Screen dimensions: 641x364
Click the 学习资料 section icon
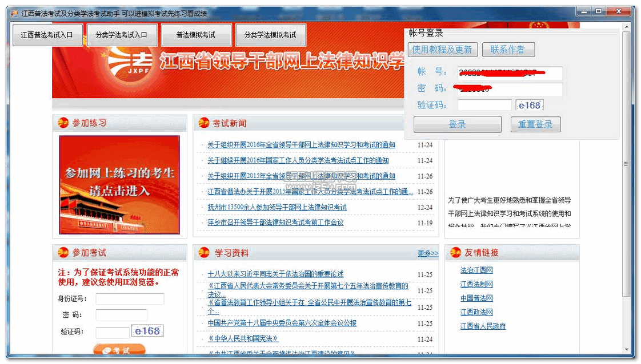pyautogui.click(x=203, y=253)
